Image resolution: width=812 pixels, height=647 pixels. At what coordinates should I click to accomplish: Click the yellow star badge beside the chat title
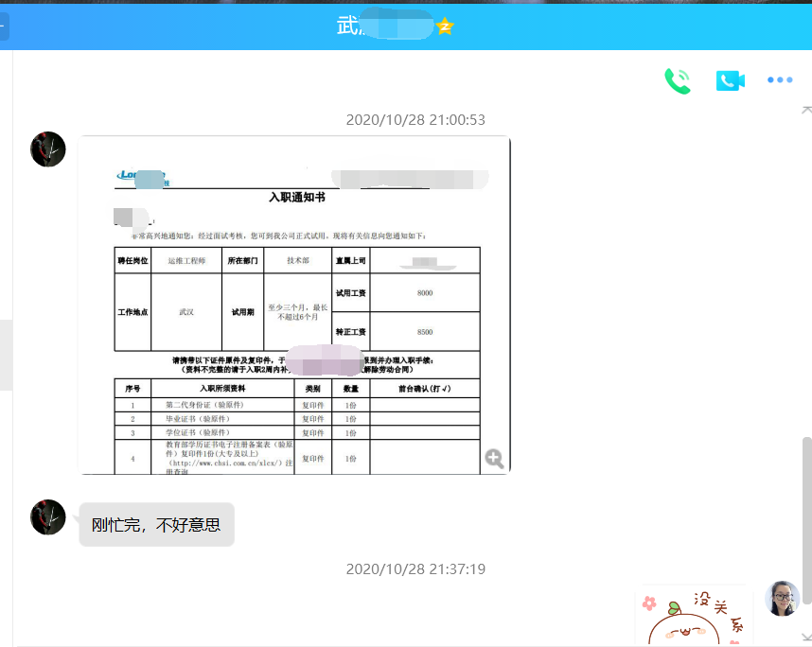click(445, 26)
